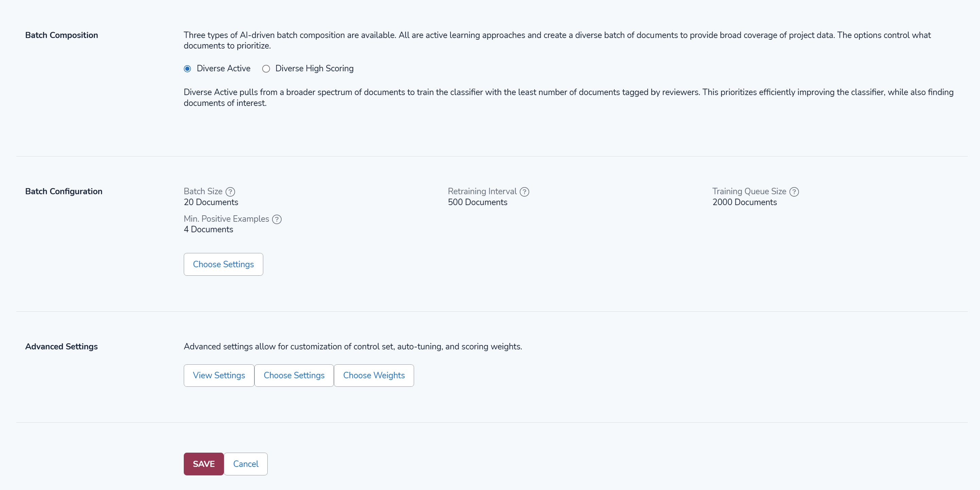This screenshot has width=980, height=490.
Task: Select the Diverse High Scoring radio button
Action: pyautogui.click(x=266, y=69)
